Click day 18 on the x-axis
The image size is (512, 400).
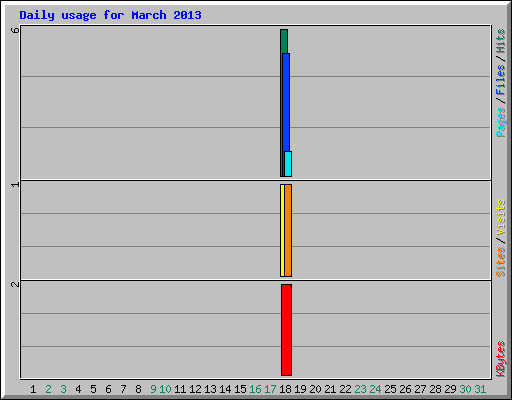click(285, 389)
